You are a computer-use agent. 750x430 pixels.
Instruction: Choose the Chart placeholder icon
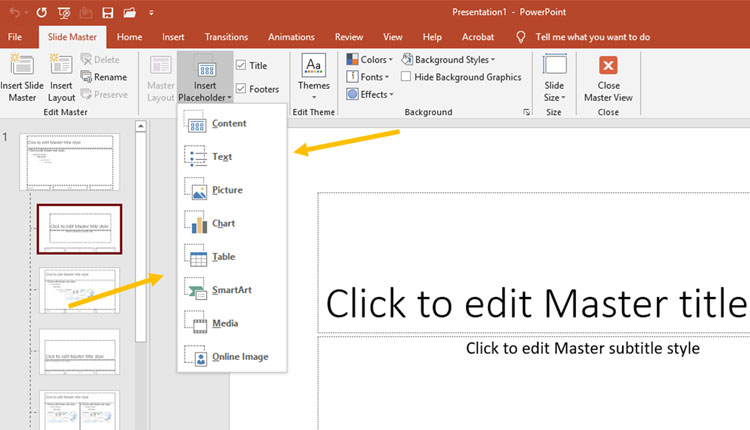pyautogui.click(x=196, y=223)
